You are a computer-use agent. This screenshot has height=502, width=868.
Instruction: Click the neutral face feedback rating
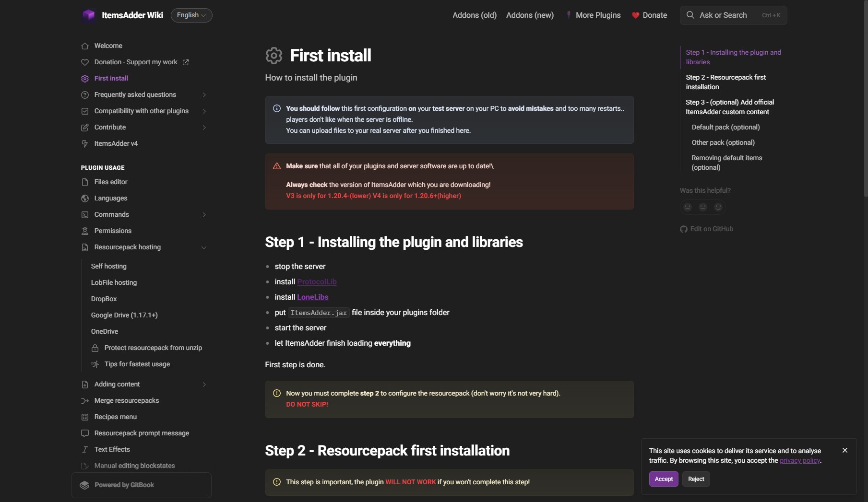point(703,207)
